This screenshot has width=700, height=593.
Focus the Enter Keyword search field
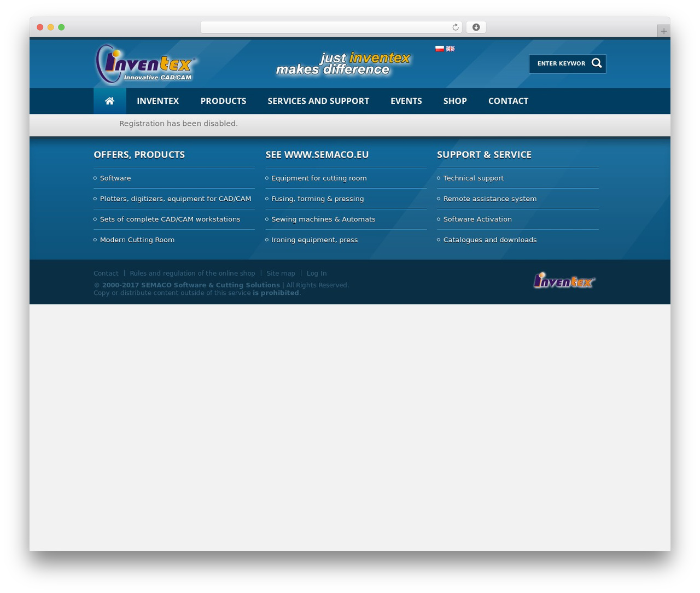561,63
